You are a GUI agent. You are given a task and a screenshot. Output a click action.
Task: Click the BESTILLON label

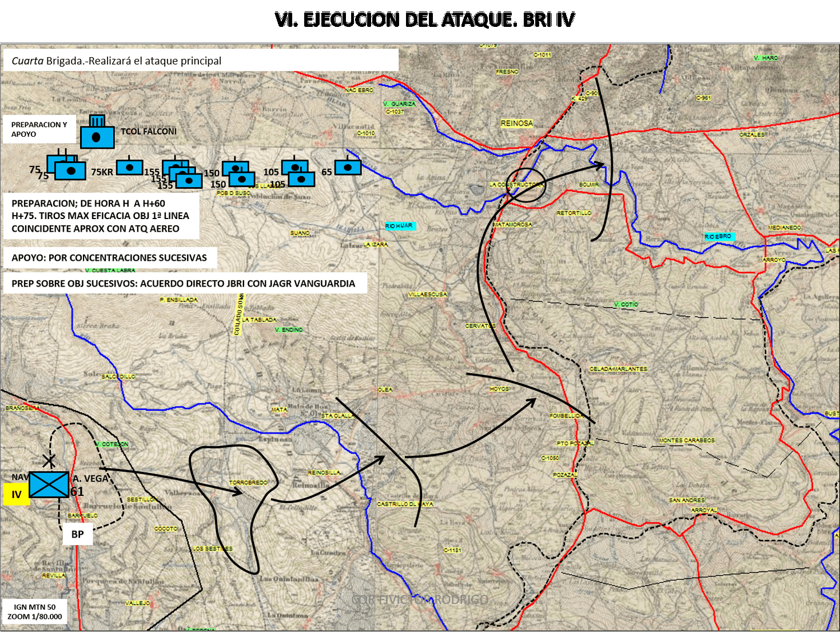142,500
